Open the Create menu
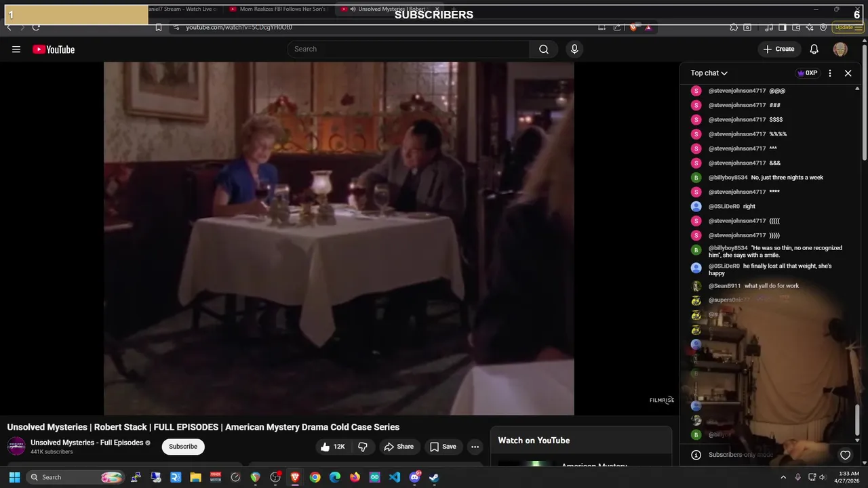The height and width of the screenshot is (488, 868). pos(778,49)
